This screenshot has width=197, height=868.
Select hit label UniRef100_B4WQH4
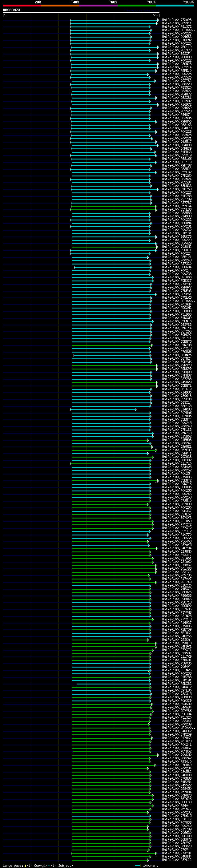[176, 856]
